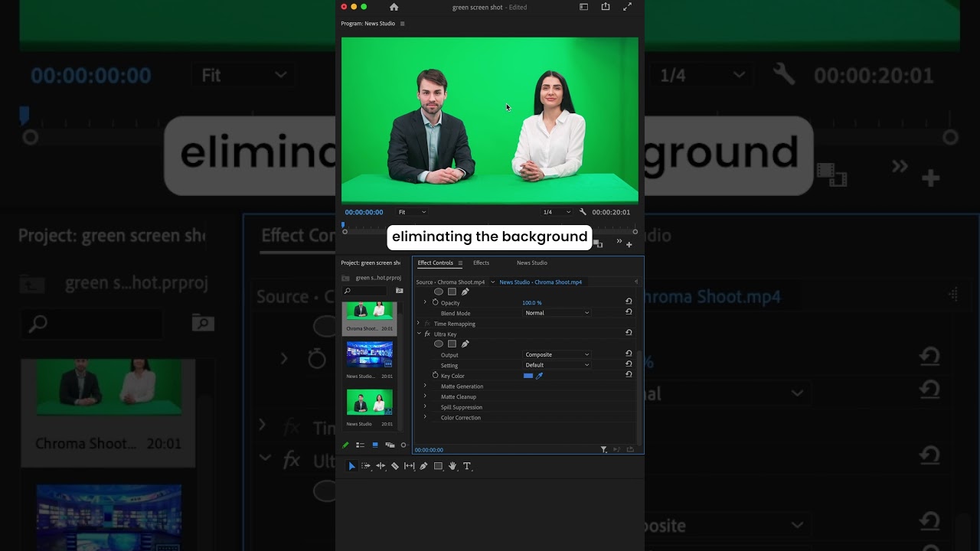Go to the Home screen icon
Image resolution: width=980 pixels, height=551 pixels.
394,7
